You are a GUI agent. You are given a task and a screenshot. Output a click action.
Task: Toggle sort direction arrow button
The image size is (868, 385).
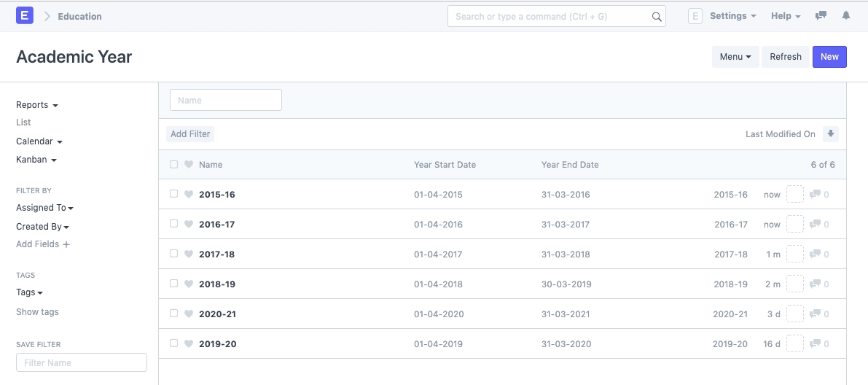click(830, 134)
